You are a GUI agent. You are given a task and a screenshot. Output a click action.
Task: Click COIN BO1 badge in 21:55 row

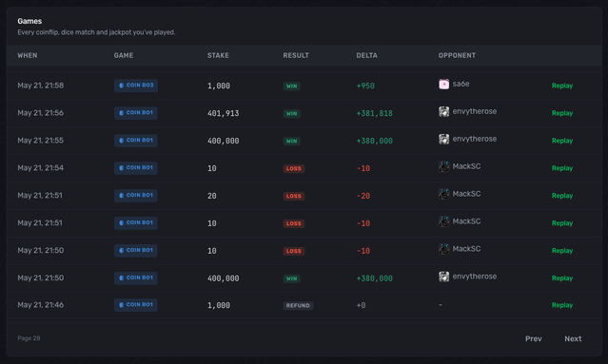pos(136,140)
